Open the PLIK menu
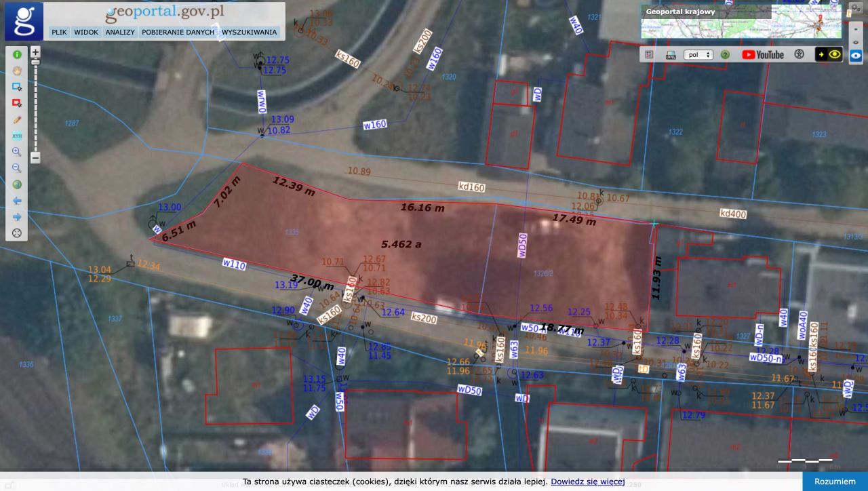This screenshot has width=868, height=491. coord(59,32)
